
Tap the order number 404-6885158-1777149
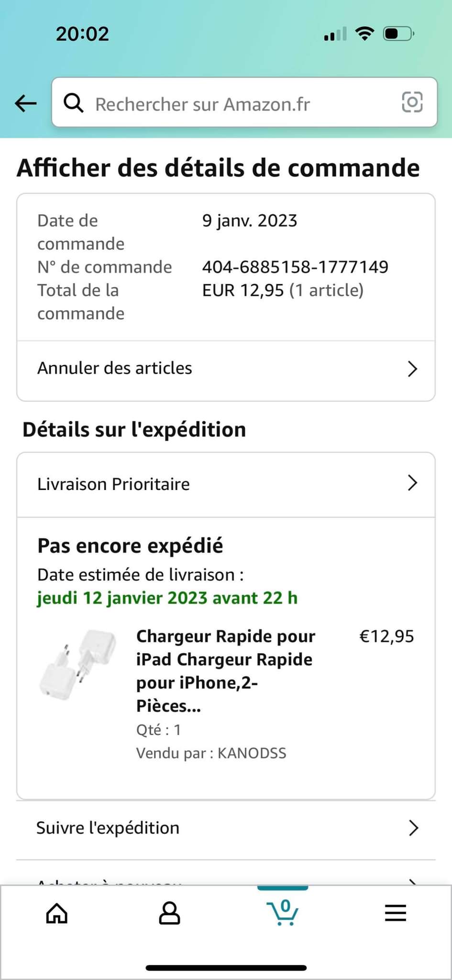(x=295, y=267)
